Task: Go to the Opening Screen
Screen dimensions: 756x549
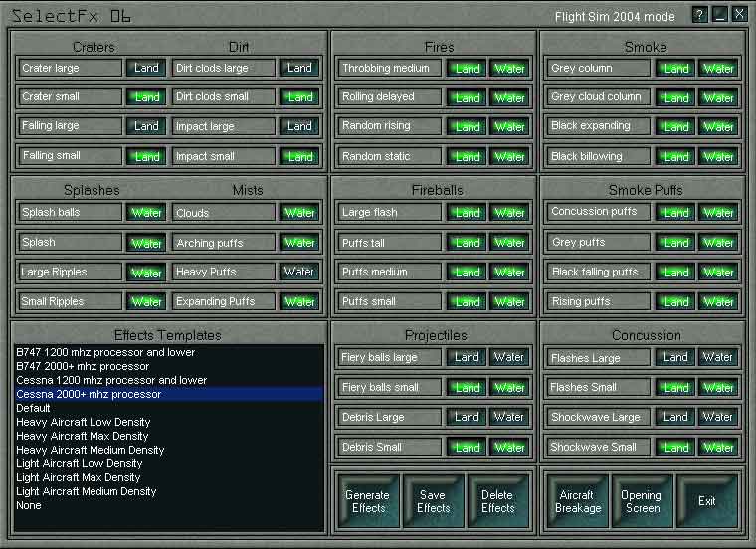Action: tap(643, 501)
